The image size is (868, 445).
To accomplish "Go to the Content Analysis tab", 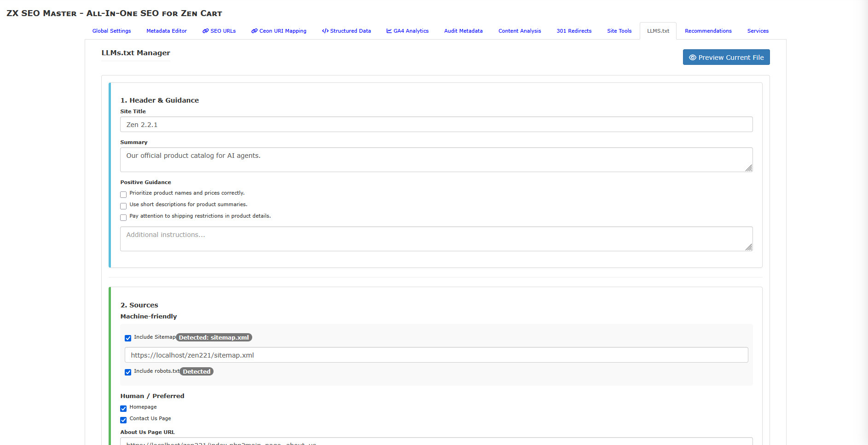I will click(520, 31).
